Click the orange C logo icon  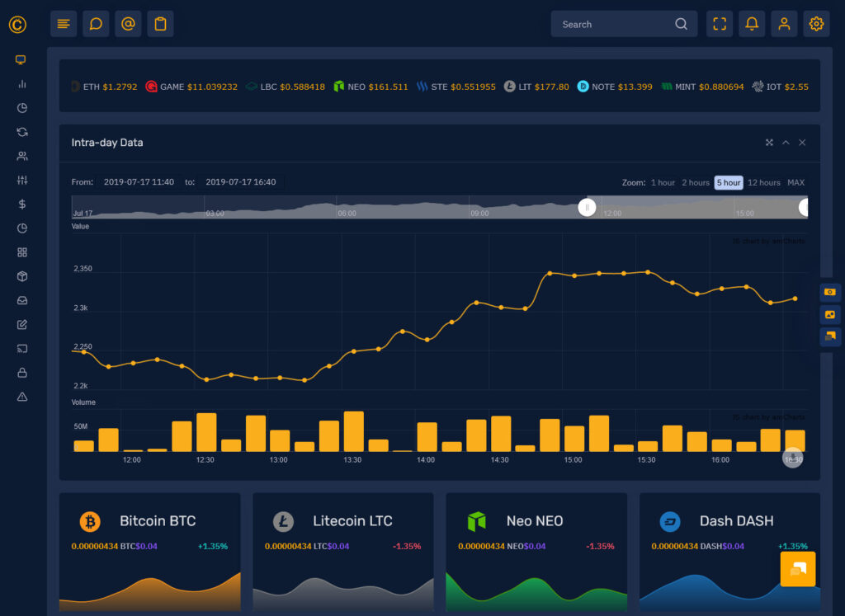click(x=18, y=24)
